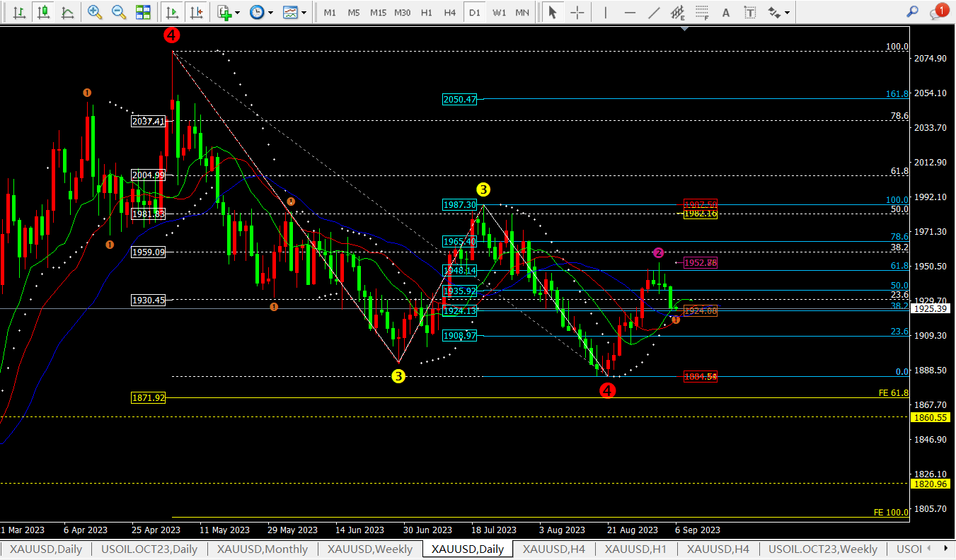Zoom in on the chart
956x560 pixels.
pyautogui.click(x=94, y=12)
